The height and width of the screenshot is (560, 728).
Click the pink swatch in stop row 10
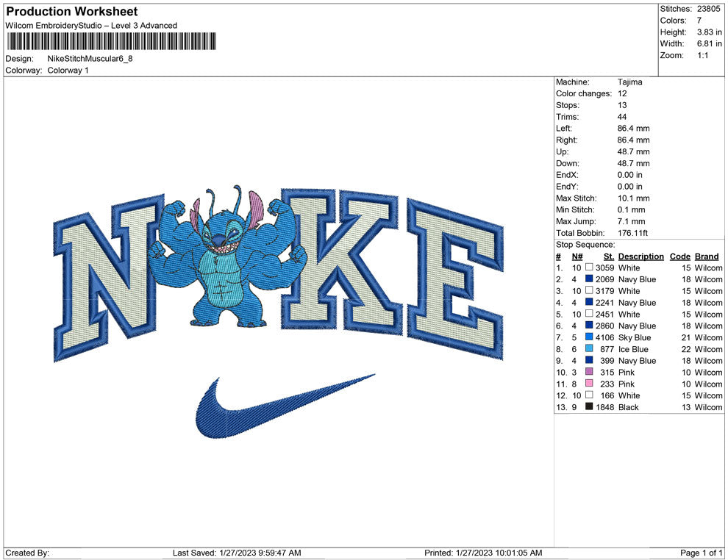pos(589,372)
